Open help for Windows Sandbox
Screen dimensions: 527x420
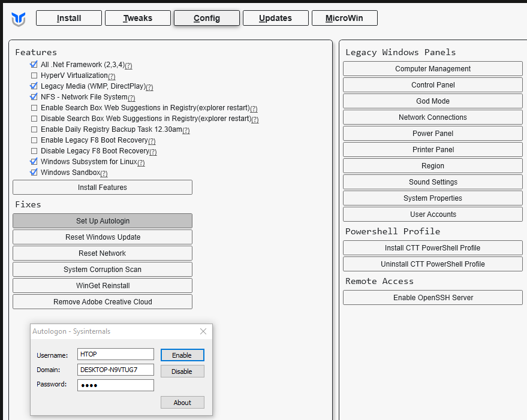[x=104, y=173]
